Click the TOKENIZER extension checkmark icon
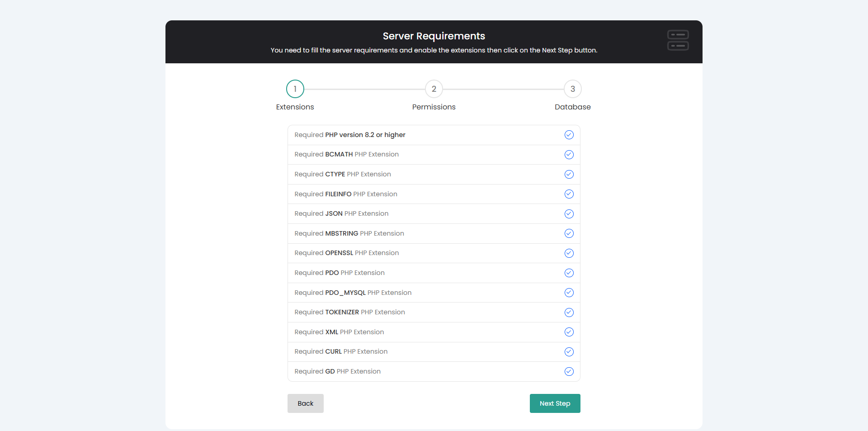Image resolution: width=868 pixels, height=431 pixels. (569, 313)
